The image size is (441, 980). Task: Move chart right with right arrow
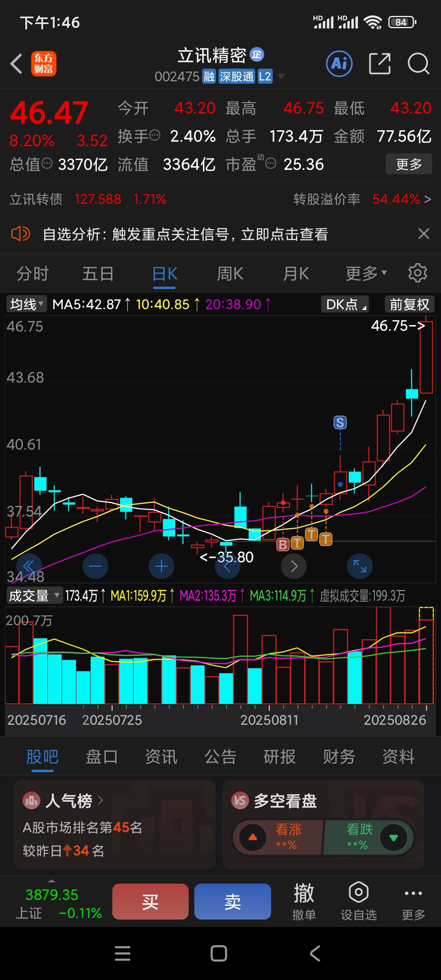point(294,566)
